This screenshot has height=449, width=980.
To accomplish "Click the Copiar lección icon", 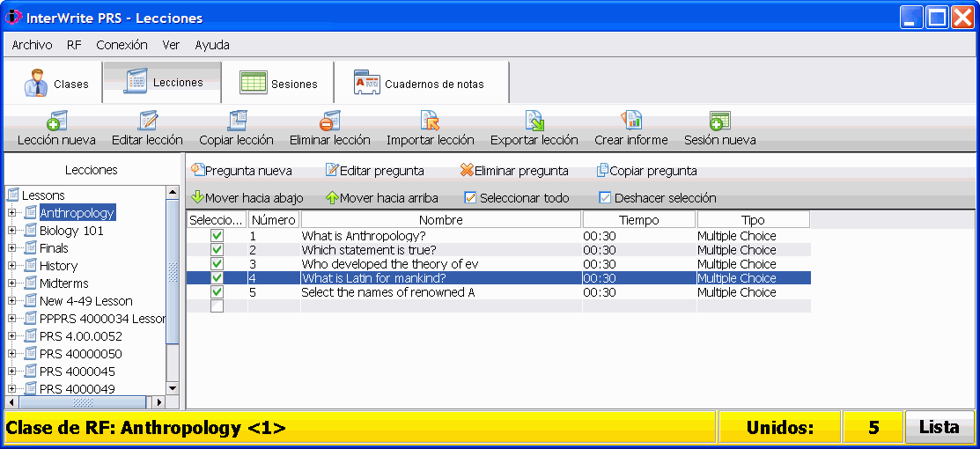I will click(x=237, y=120).
